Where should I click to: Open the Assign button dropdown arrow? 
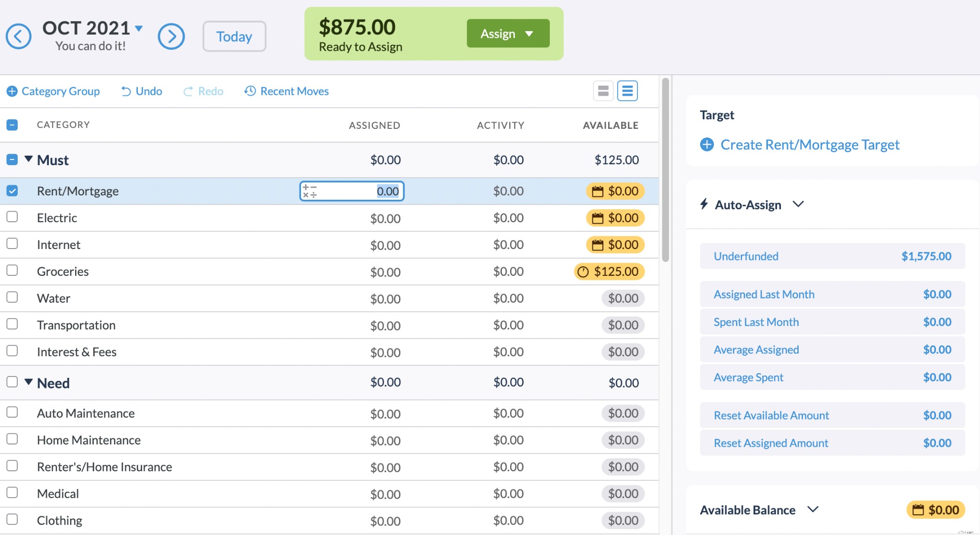click(x=529, y=34)
